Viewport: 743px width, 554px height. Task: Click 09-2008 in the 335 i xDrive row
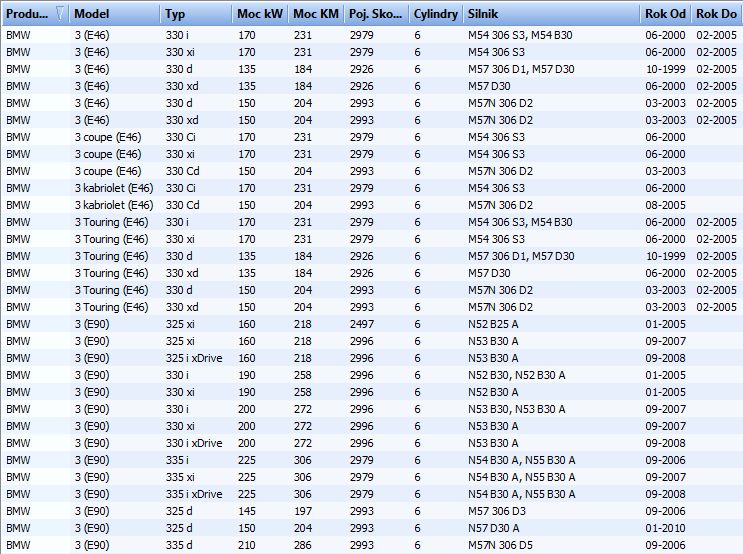[x=665, y=494]
